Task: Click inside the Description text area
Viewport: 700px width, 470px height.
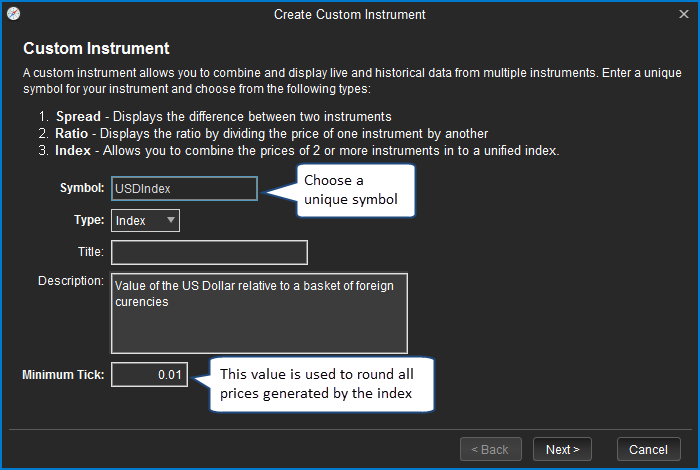Action: click(x=259, y=313)
